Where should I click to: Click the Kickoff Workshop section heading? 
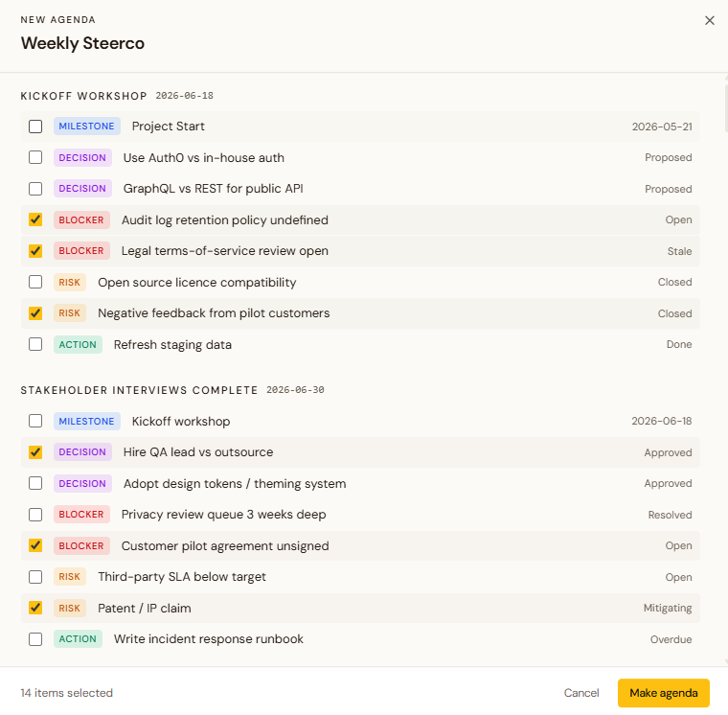(x=83, y=96)
